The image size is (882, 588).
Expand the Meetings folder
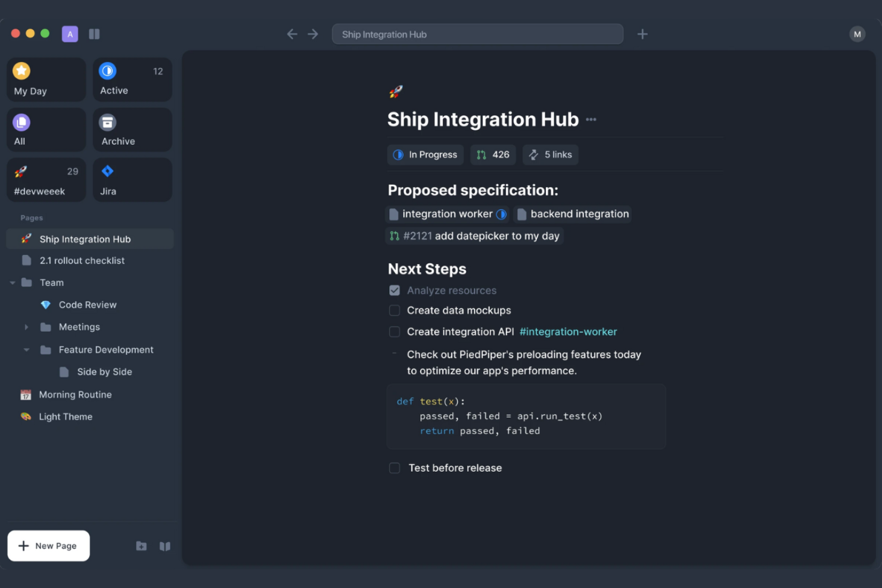[26, 327]
